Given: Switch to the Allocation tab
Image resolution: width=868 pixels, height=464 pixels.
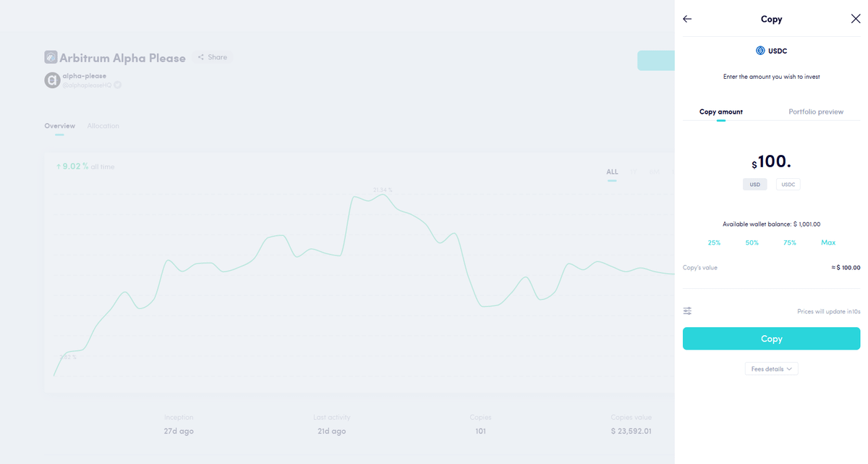Looking at the screenshot, I should (103, 126).
